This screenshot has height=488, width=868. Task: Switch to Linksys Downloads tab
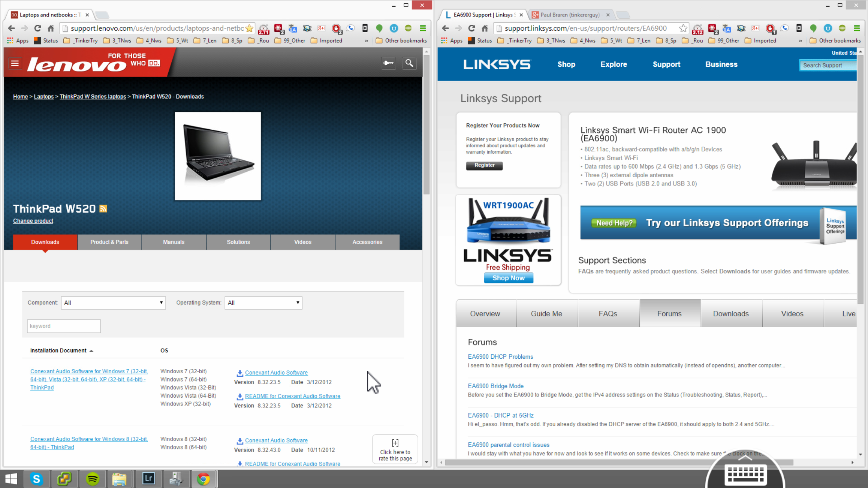[731, 314]
